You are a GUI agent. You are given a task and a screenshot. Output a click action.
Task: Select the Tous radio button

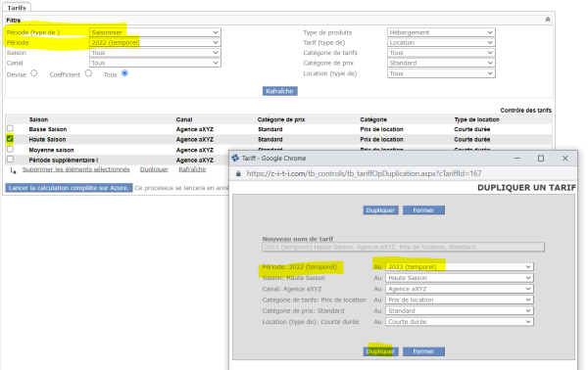[124, 73]
